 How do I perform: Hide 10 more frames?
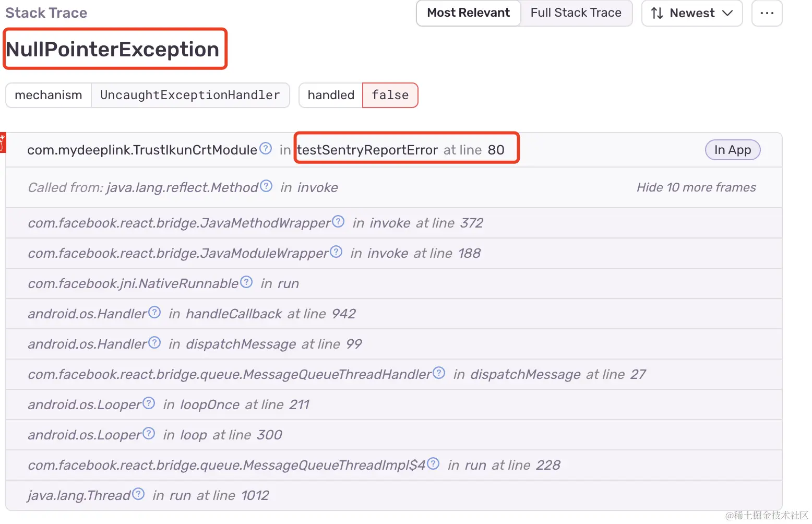point(696,187)
